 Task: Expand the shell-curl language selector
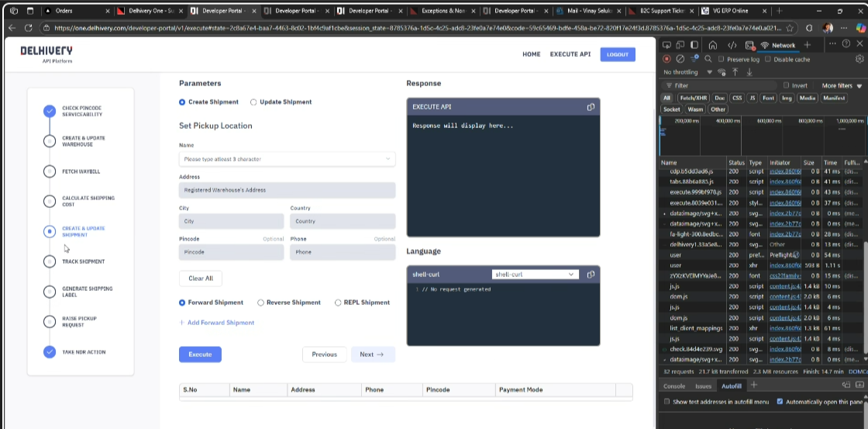[535, 275]
